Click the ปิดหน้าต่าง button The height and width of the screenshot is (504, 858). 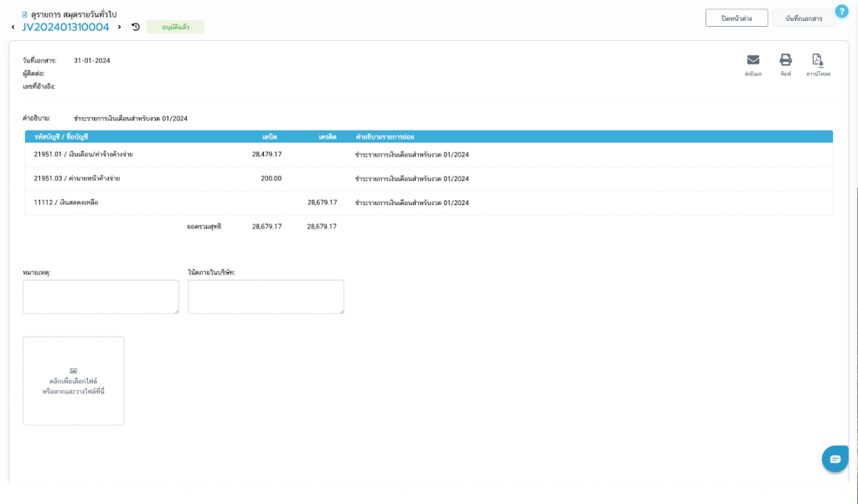pyautogui.click(x=737, y=18)
